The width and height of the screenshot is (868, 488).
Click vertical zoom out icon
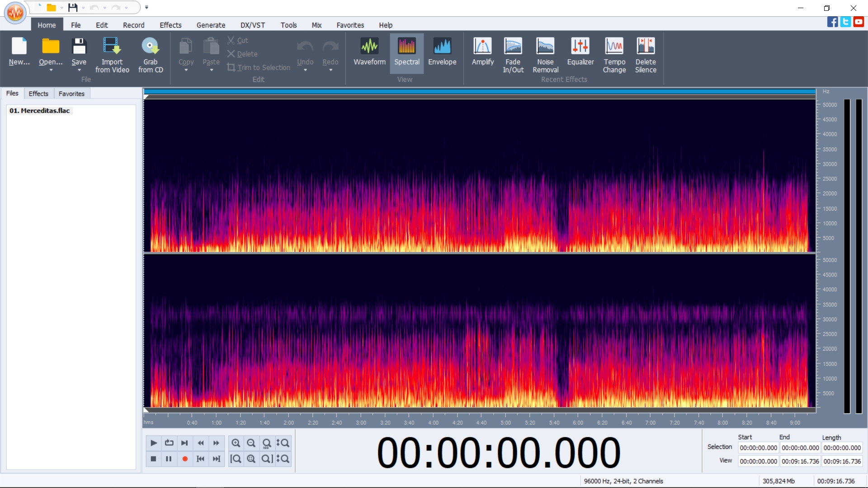coord(283,459)
